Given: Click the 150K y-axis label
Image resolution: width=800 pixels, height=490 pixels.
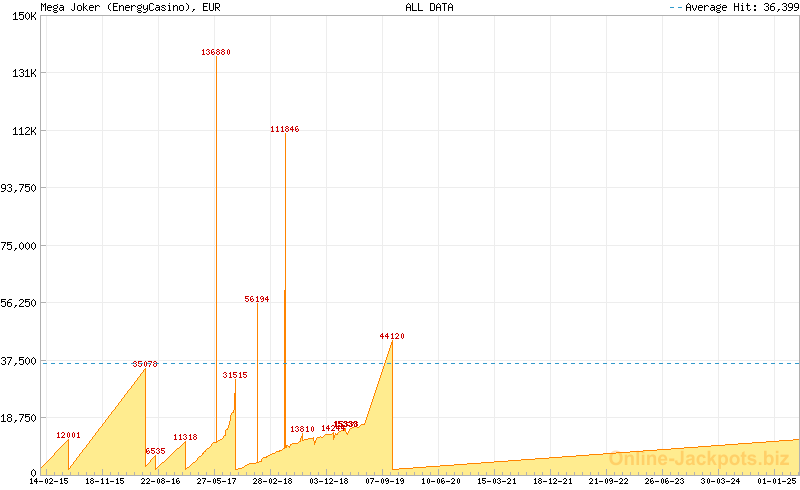Looking at the screenshot, I should 22,16.
